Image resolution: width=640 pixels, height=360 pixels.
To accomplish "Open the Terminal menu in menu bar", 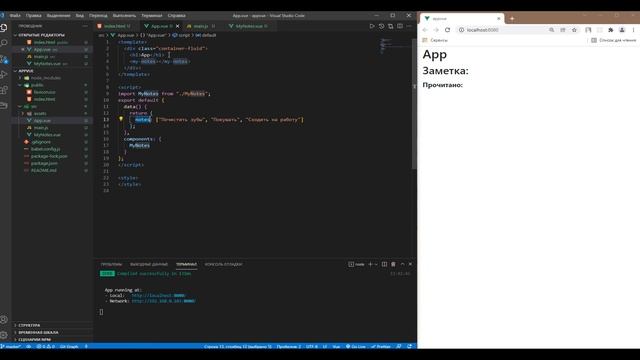I will click(x=151, y=16).
